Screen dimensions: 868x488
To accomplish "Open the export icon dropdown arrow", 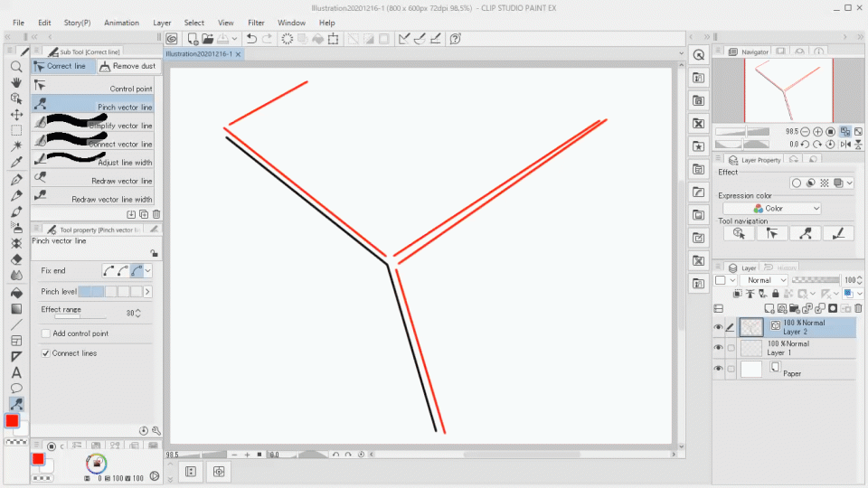I will click(x=235, y=39).
